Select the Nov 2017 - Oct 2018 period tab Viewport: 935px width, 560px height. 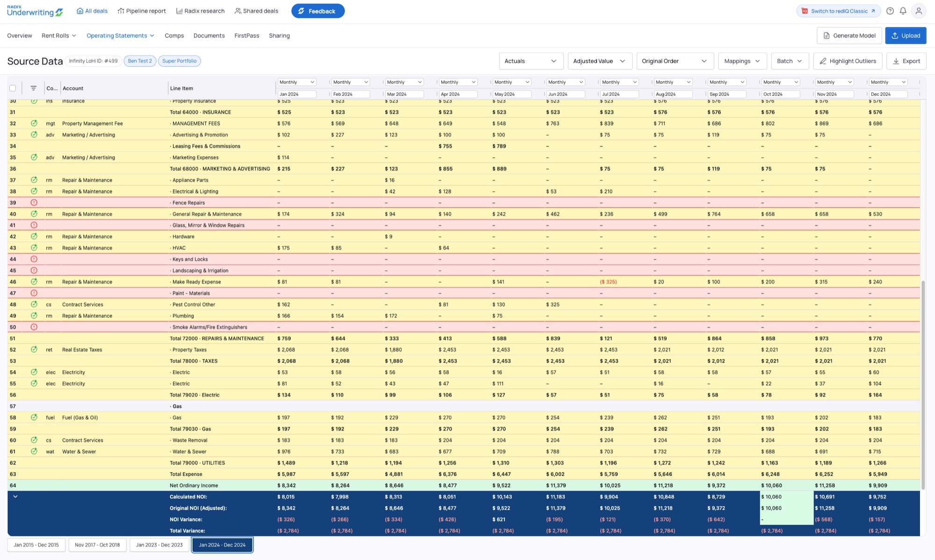(97, 545)
